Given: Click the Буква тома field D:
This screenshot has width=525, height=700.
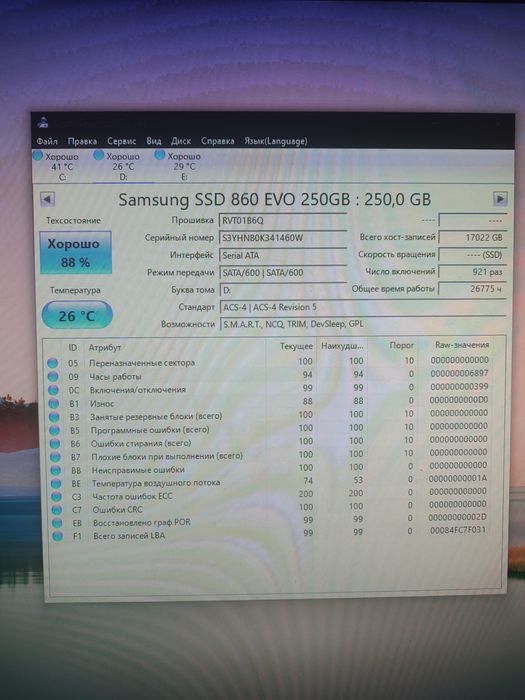Looking at the screenshot, I should point(283,290).
